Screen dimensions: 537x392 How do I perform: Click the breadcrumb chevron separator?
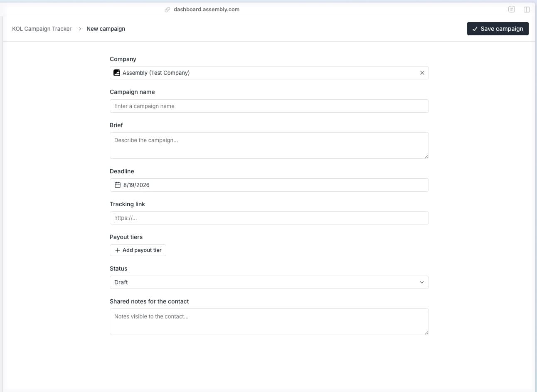pos(80,29)
